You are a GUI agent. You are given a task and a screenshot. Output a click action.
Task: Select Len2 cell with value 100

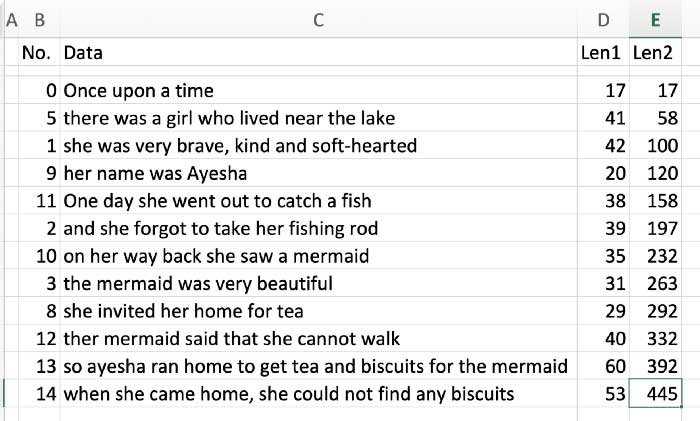[655, 146]
